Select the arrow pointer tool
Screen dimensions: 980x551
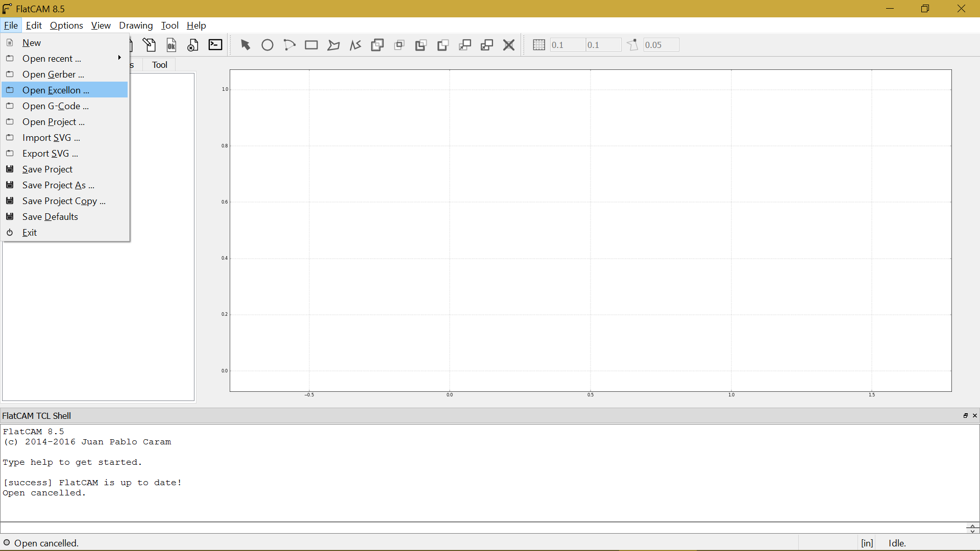(245, 45)
